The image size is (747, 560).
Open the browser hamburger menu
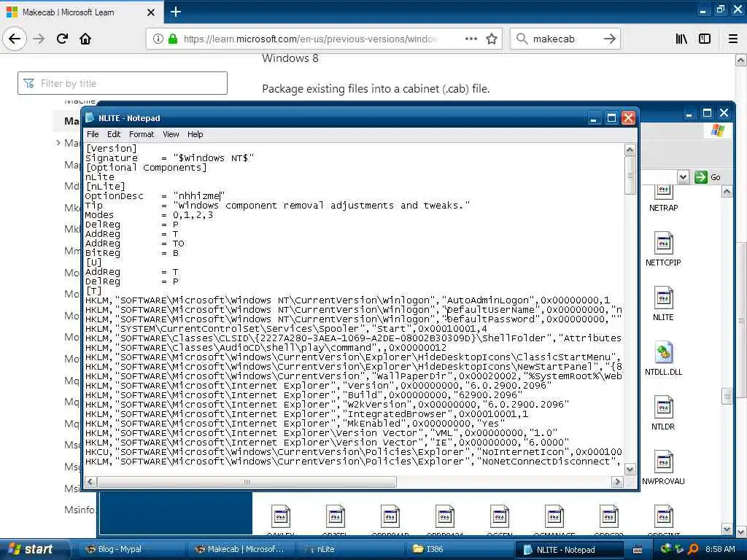(x=733, y=39)
